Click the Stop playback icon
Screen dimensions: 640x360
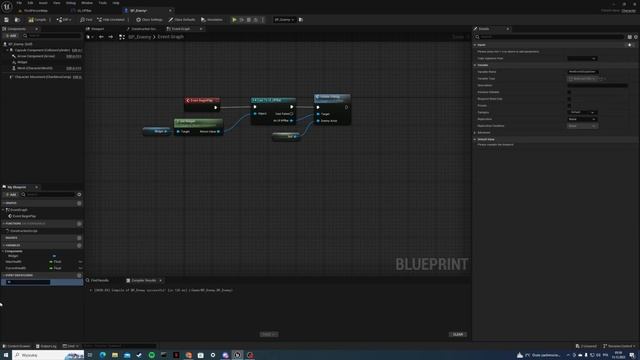tap(249, 20)
